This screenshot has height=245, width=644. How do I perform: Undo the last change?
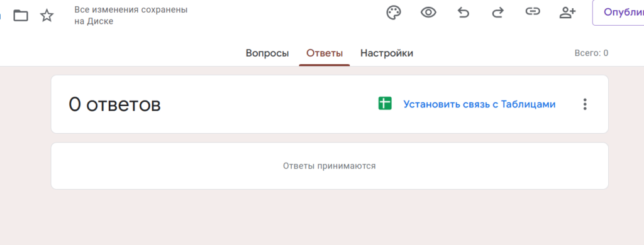pos(464,13)
